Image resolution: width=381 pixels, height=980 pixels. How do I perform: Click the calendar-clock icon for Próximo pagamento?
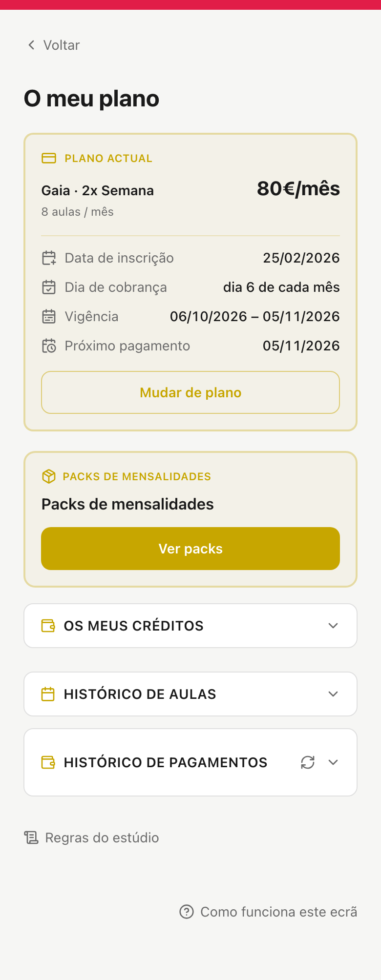(49, 346)
